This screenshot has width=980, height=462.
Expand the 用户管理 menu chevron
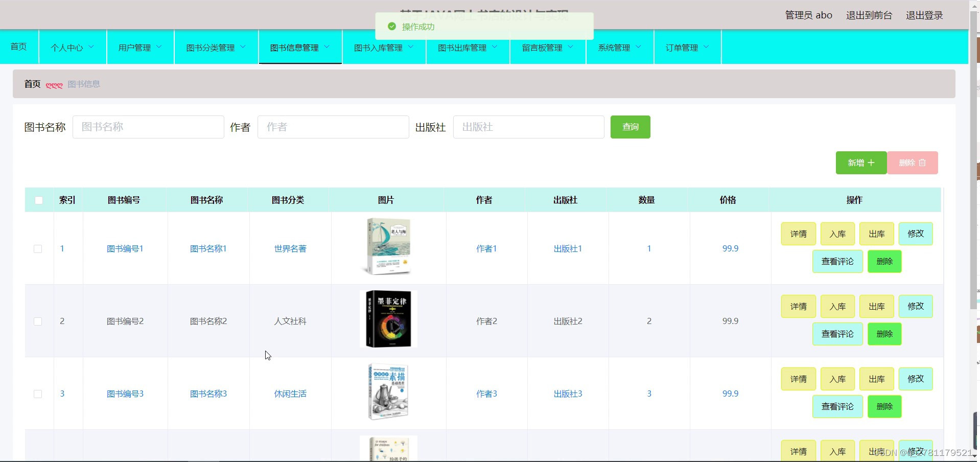159,47
